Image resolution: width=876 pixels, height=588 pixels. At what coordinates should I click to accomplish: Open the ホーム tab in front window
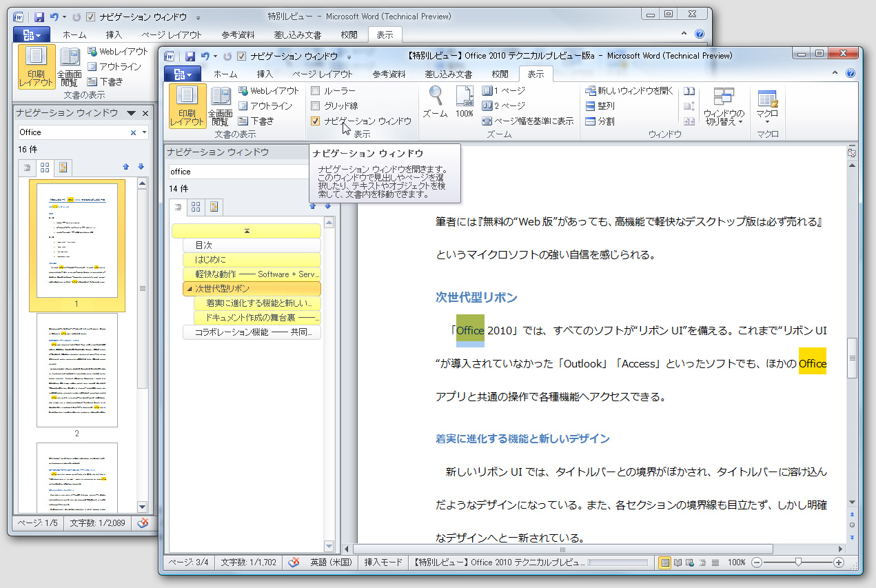pyautogui.click(x=225, y=74)
